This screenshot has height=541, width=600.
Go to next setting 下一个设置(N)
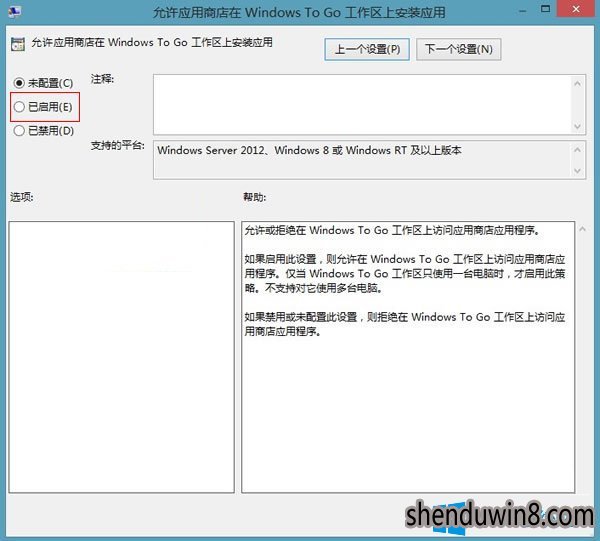coord(458,49)
